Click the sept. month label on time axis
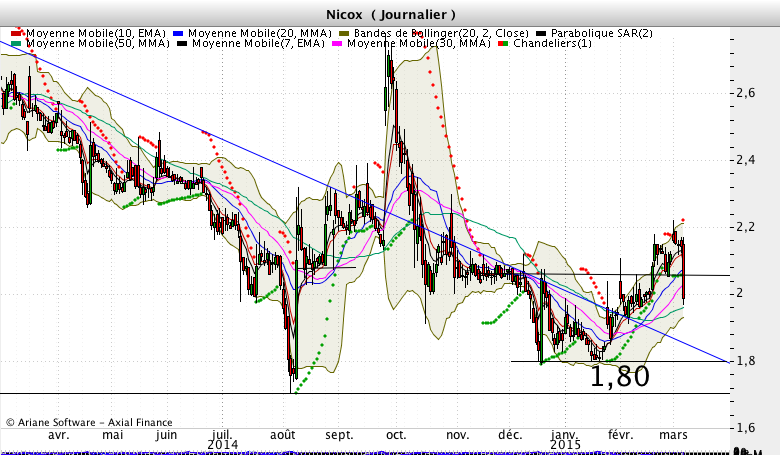This screenshot has height=455, width=780. (x=339, y=435)
